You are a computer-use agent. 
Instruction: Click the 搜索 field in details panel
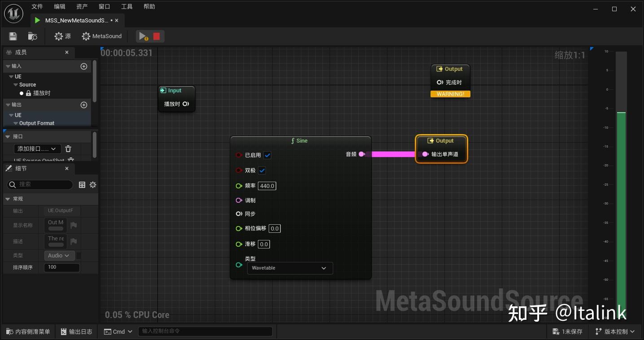point(40,184)
